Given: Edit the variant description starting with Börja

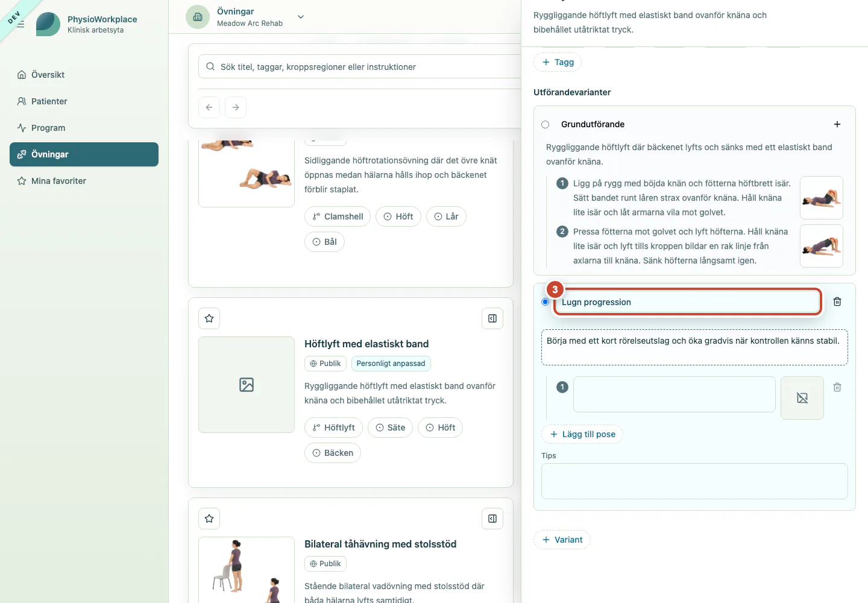Looking at the screenshot, I should tap(694, 347).
